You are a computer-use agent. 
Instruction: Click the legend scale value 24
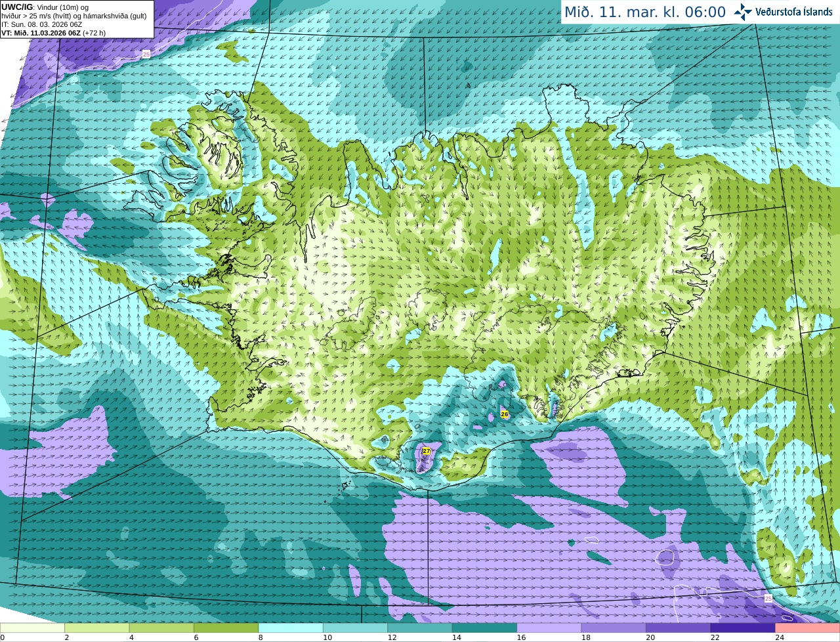pos(780,637)
